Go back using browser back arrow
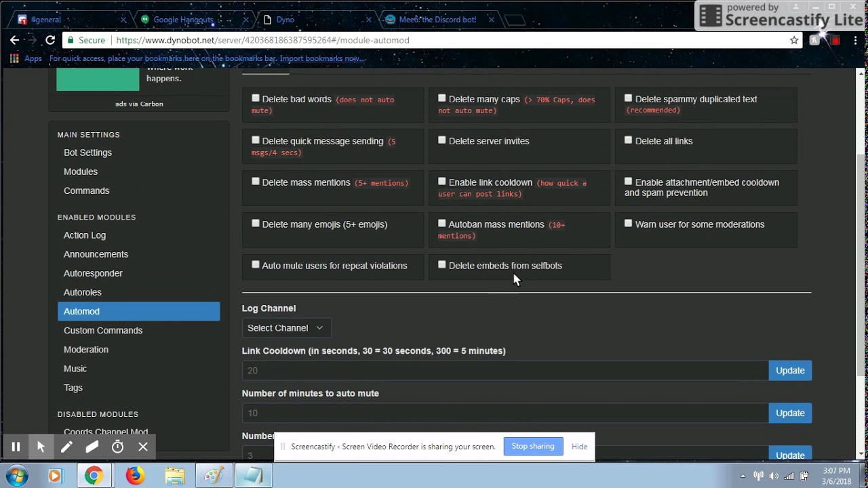The width and height of the screenshot is (868, 488). point(14,40)
